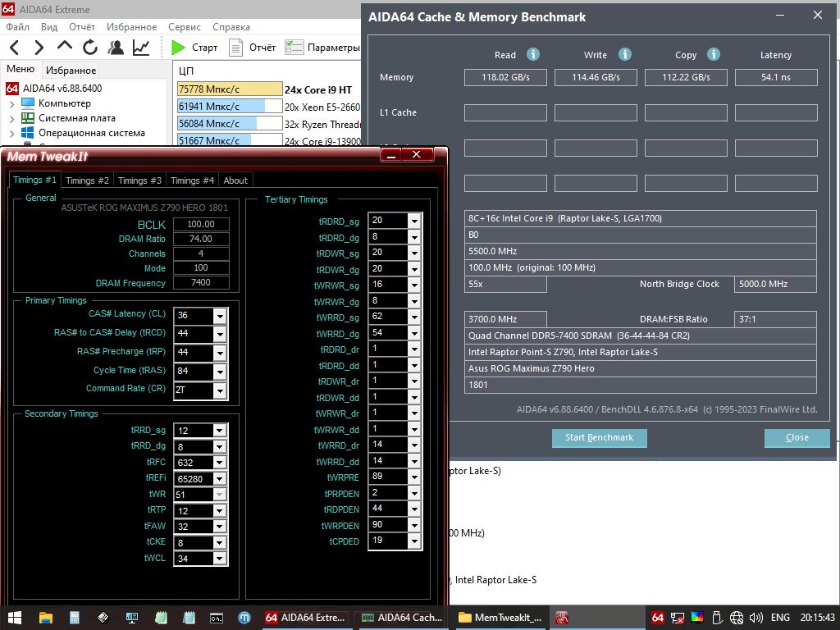The image size is (840, 630).
Task: Switch to Timings #3 tab in MemTweakIt
Action: (139, 180)
